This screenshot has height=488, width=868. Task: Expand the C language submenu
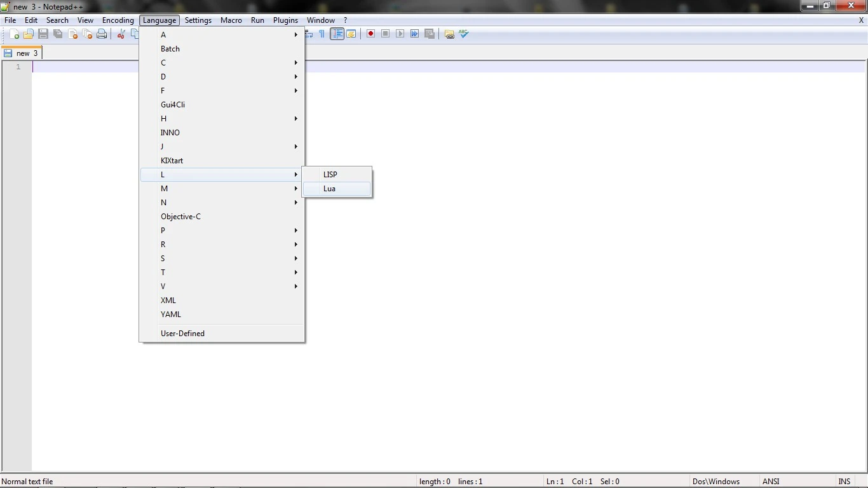coord(222,63)
